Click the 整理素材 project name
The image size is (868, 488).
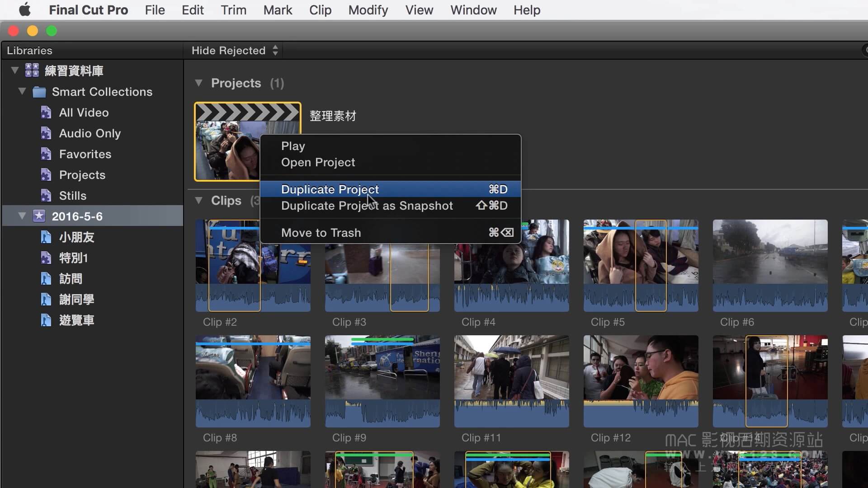pyautogui.click(x=333, y=116)
